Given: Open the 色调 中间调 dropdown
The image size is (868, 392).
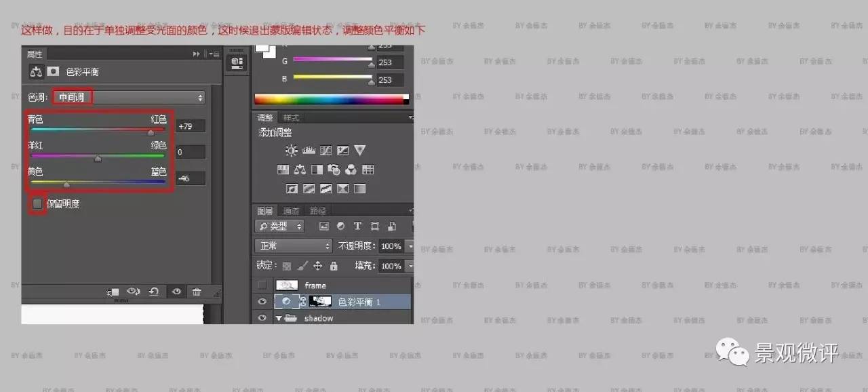Looking at the screenshot, I should tap(129, 98).
